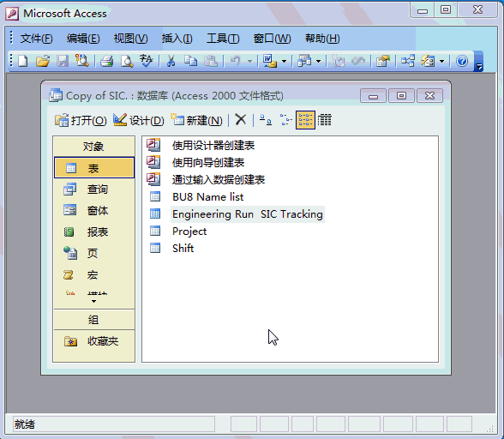Switch to list view toggle

305,120
